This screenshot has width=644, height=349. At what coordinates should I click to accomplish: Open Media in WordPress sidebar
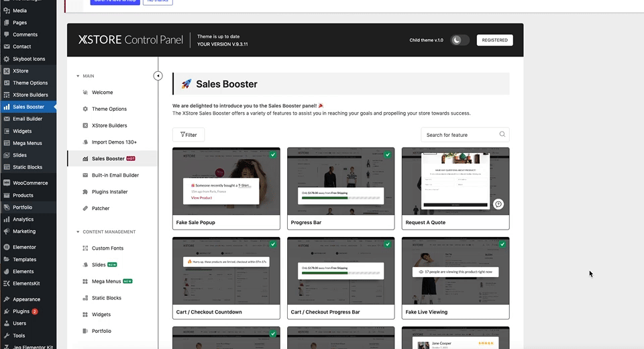pos(19,11)
